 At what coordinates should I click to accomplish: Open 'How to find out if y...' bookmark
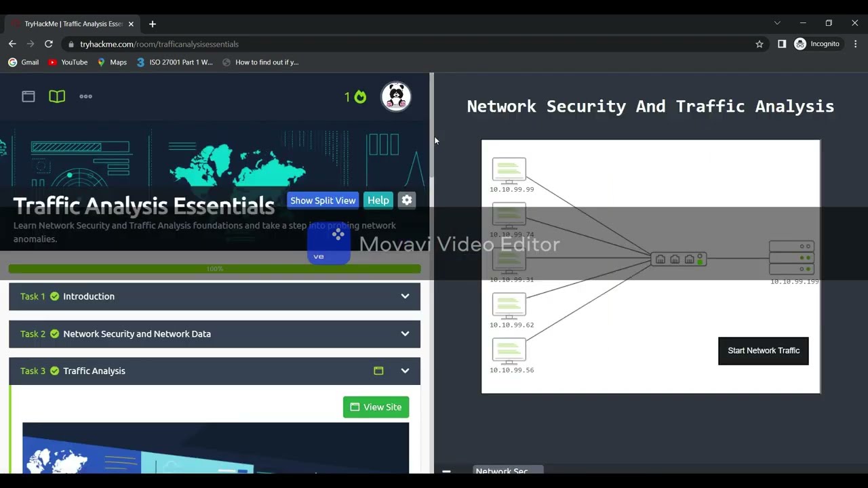(x=260, y=62)
